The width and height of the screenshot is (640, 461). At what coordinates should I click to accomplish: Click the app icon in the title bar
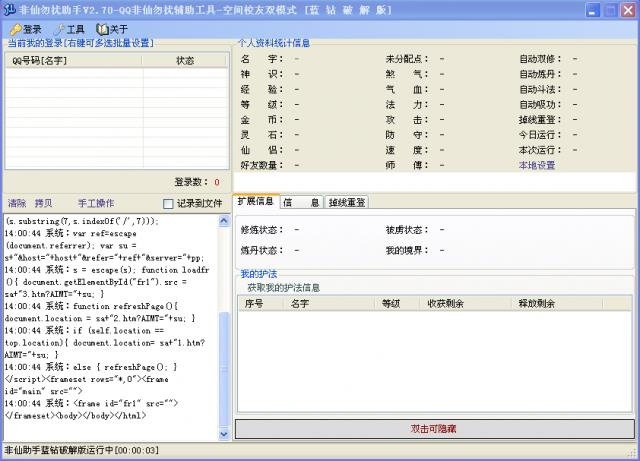[9, 9]
